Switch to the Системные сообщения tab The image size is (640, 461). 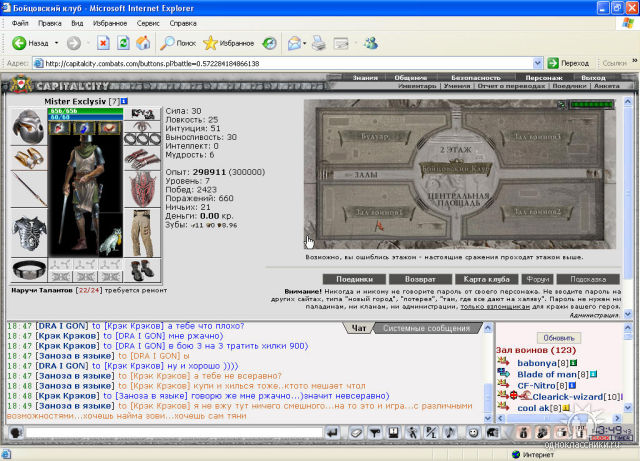[x=427, y=328]
